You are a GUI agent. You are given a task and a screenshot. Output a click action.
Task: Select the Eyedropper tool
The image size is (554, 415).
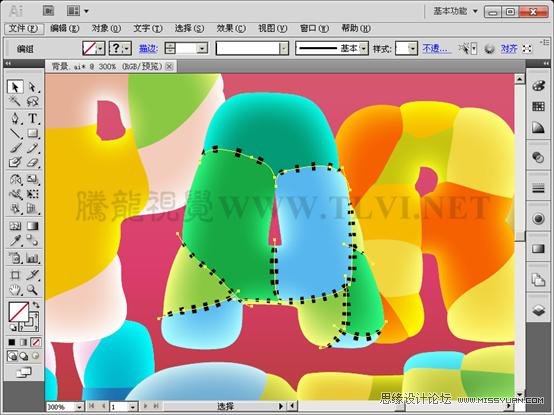(15, 241)
